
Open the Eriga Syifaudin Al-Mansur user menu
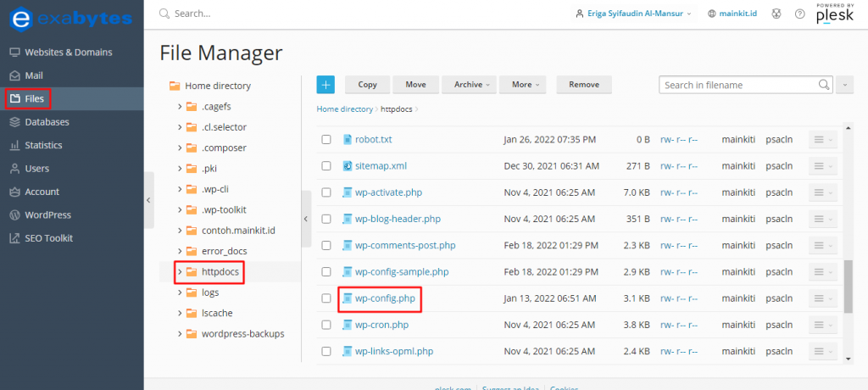(x=633, y=14)
